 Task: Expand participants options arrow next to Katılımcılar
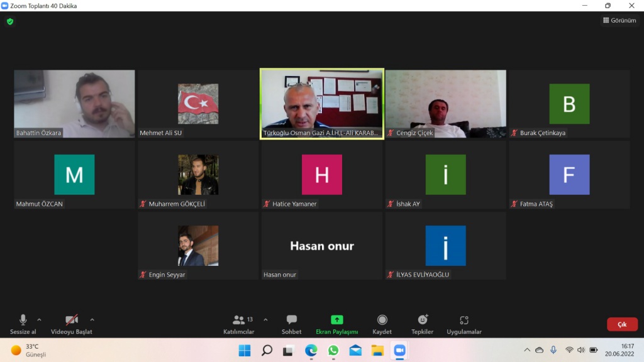tap(265, 319)
